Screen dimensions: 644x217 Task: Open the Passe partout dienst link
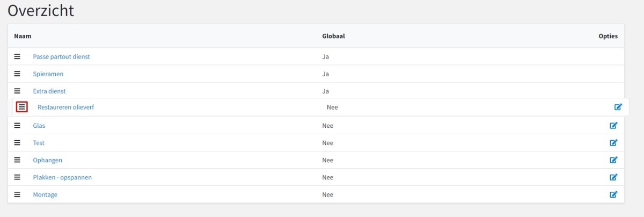coord(61,57)
